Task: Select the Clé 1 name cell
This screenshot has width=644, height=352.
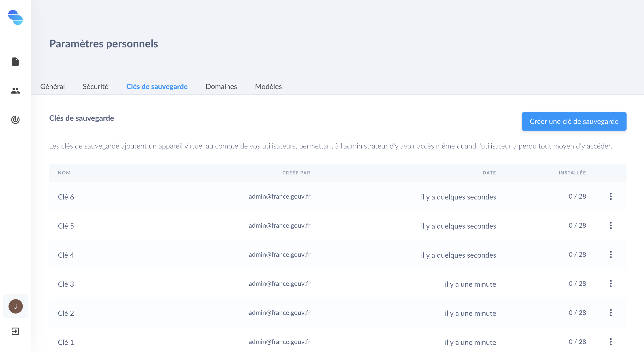Action: 66,342
